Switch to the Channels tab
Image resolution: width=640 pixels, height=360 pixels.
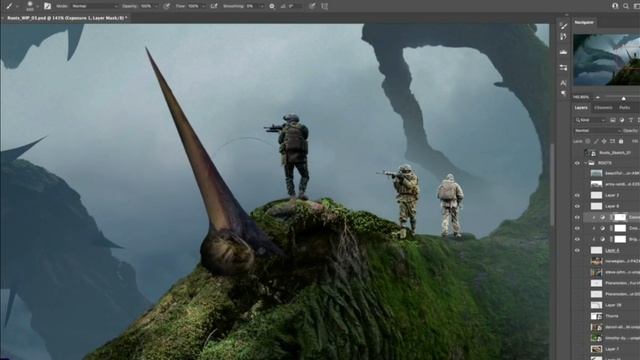coord(603,108)
